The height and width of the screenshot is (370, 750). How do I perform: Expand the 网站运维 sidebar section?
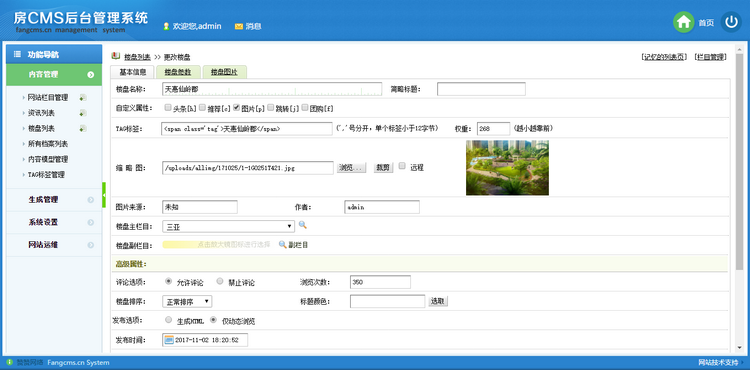pyautogui.click(x=54, y=245)
